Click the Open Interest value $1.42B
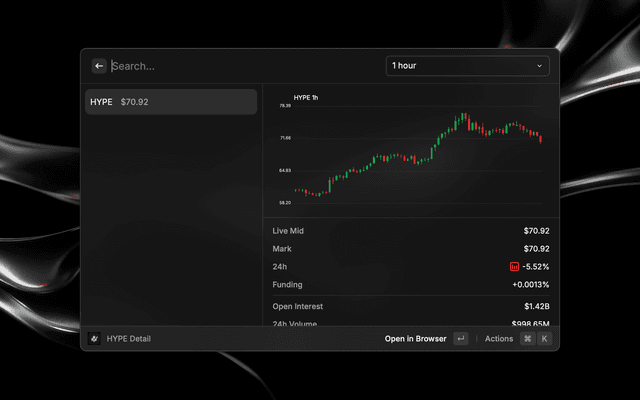Screen dimensions: 640x400 pyautogui.click(x=537, y=307)
